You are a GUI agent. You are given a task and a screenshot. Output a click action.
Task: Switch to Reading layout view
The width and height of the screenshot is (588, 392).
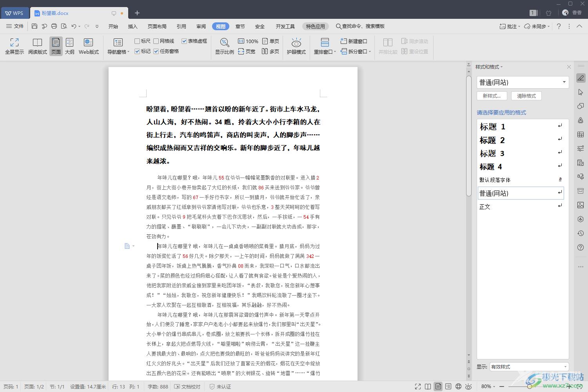[38, 46]
